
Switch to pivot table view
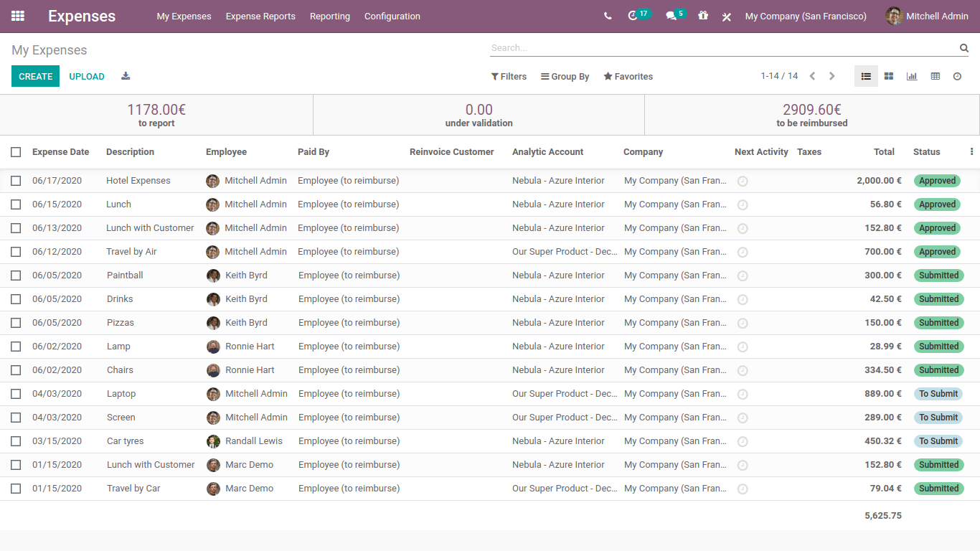[x=935, y=76]
